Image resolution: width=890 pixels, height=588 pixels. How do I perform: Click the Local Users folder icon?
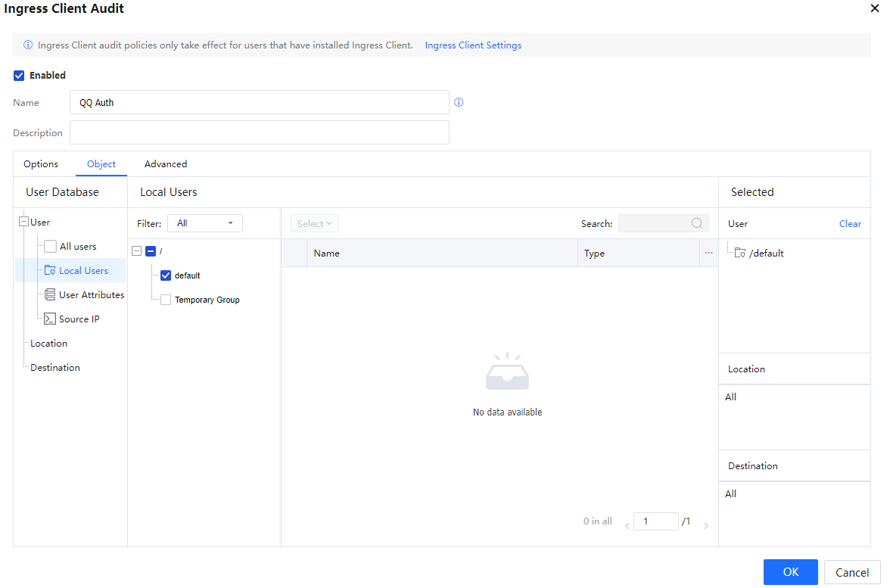point(50,271)
